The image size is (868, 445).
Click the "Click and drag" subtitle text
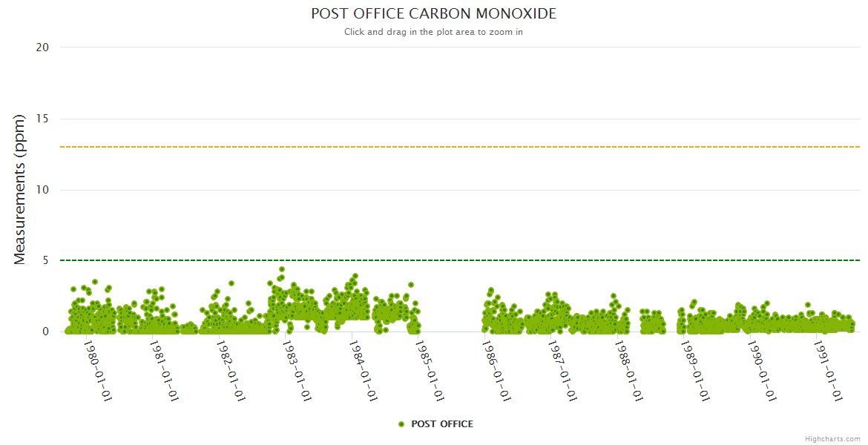(x=433, y=32)
